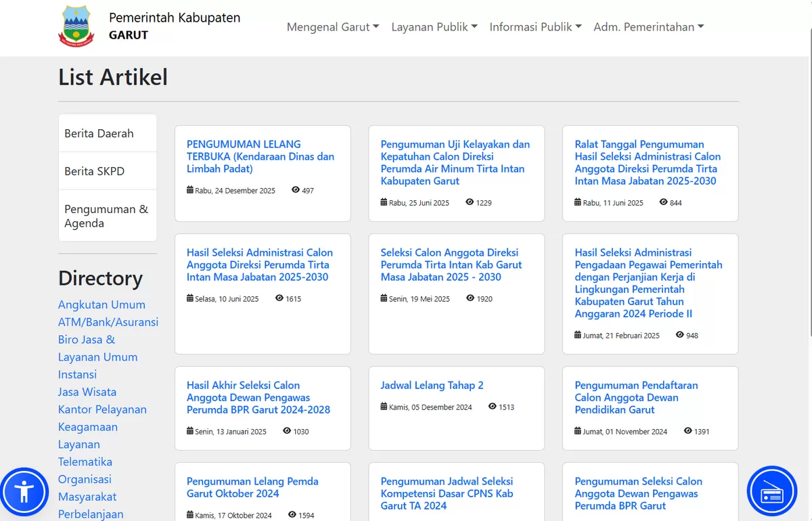Open Jasa Wisata directory link
This screenshot has height=521, width=812.
87,392
